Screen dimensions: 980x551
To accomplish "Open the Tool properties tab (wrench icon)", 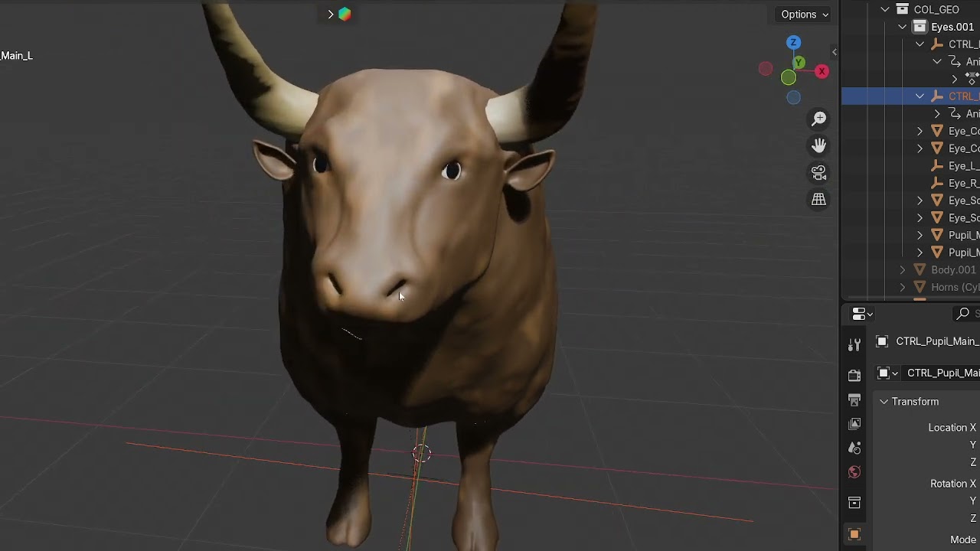I will [x=854, y=346].
